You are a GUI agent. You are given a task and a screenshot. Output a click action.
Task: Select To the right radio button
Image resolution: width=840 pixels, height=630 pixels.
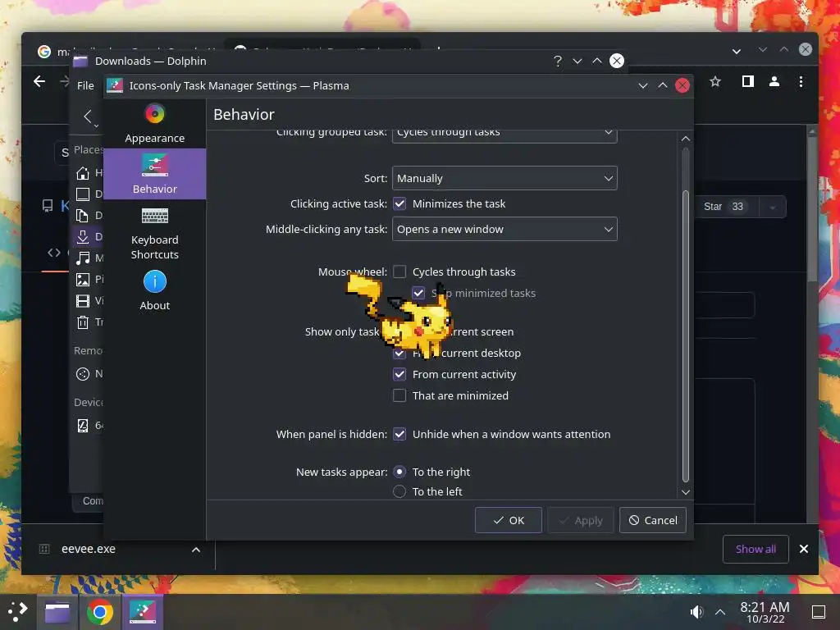tap(399, 472)
